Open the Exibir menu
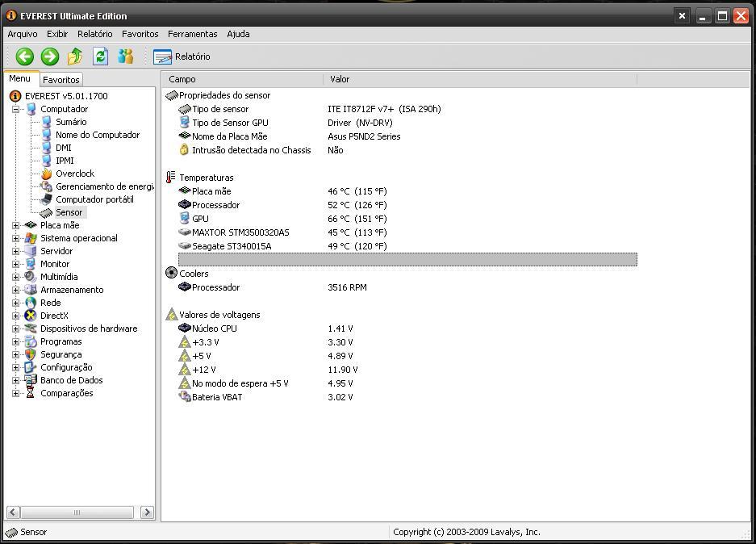The height and width of the screenshot is (544, 756). pyautogui.click(x=57, y=34)
